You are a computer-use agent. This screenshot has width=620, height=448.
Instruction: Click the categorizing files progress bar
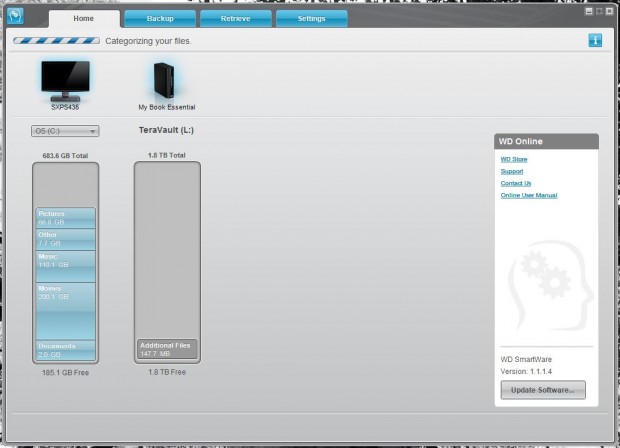point(56,41)
